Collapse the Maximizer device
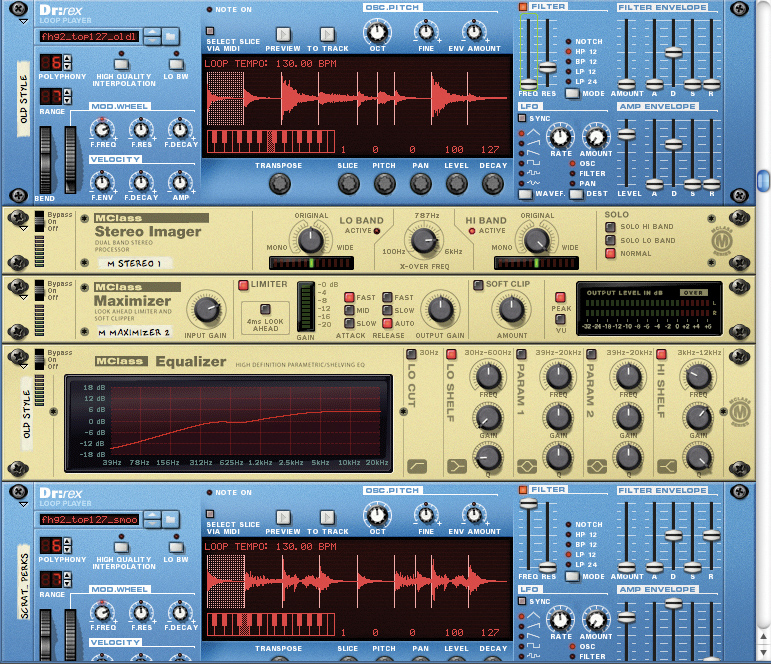The width and height of the screenshot is (771, 664). click(23, 298)
